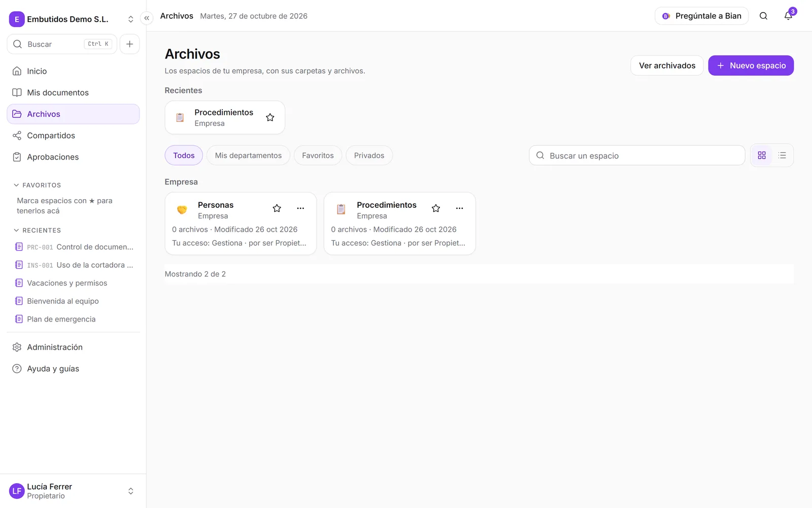Viewport: 812px width, 508px height.
Task: Open notifications bell with 3 badge
Action: click(x=788, y=16)
